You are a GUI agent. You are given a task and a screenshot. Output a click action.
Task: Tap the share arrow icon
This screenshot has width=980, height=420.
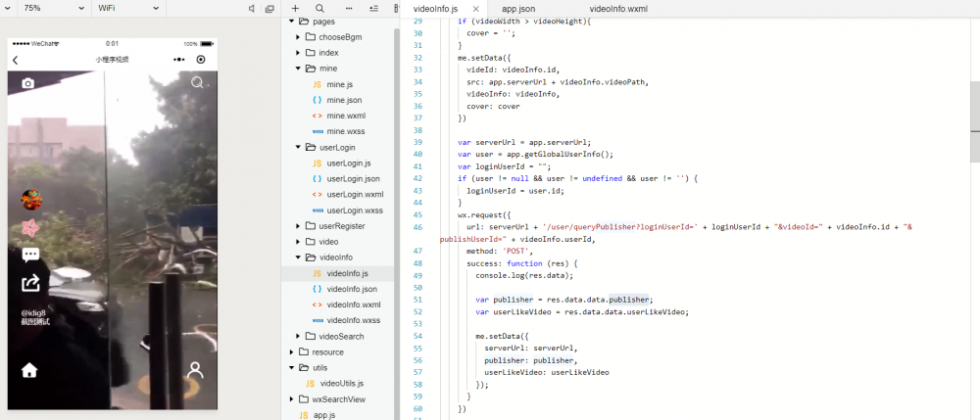point(30,283)
